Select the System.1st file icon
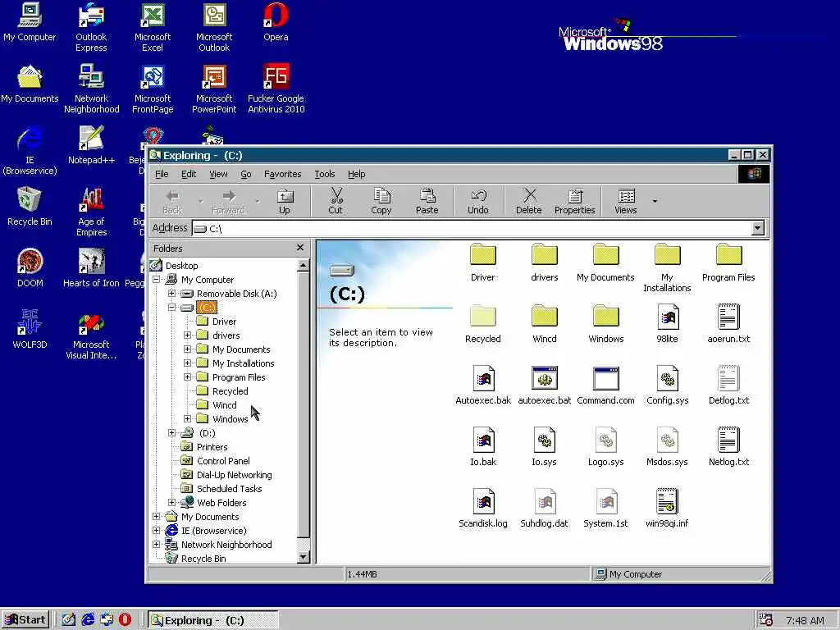This screenshot has width=840, height=630. click(606, 509)
